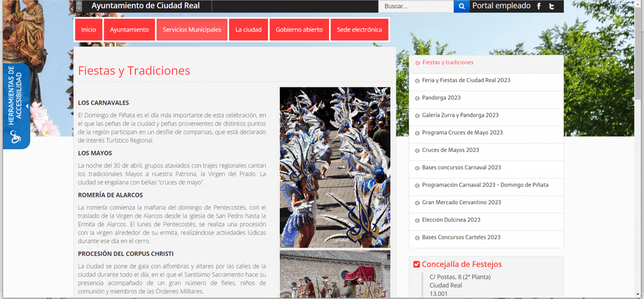This screenshot has height=299, width=644.
Task: Focus the Buscar search field
Action: pyautogui.click(x=416, y=7)
